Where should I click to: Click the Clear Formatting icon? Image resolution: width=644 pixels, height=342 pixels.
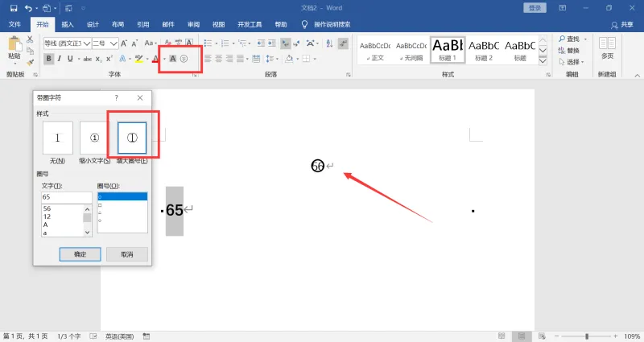pos(167,43)
